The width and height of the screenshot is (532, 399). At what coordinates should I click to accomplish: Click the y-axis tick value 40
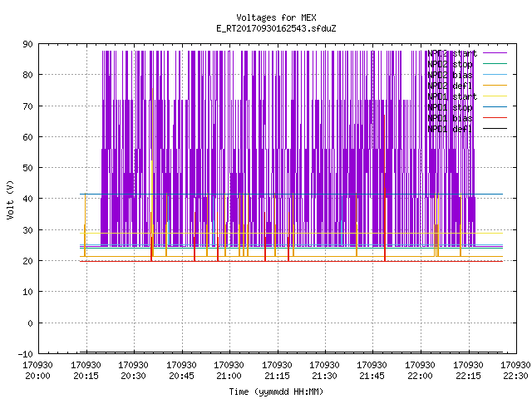click(x=28, y=199)
